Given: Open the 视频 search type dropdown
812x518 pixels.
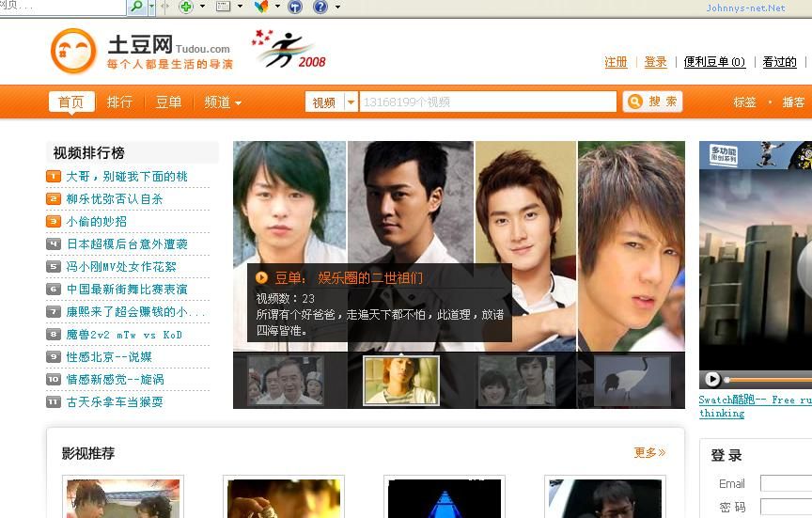Looking at the screenshot, I should pos(331,102).
